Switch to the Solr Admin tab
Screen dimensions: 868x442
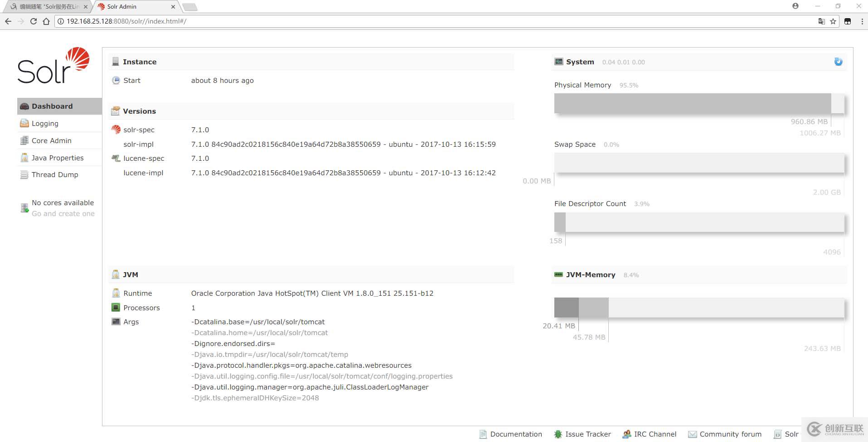tap(136, 7)
